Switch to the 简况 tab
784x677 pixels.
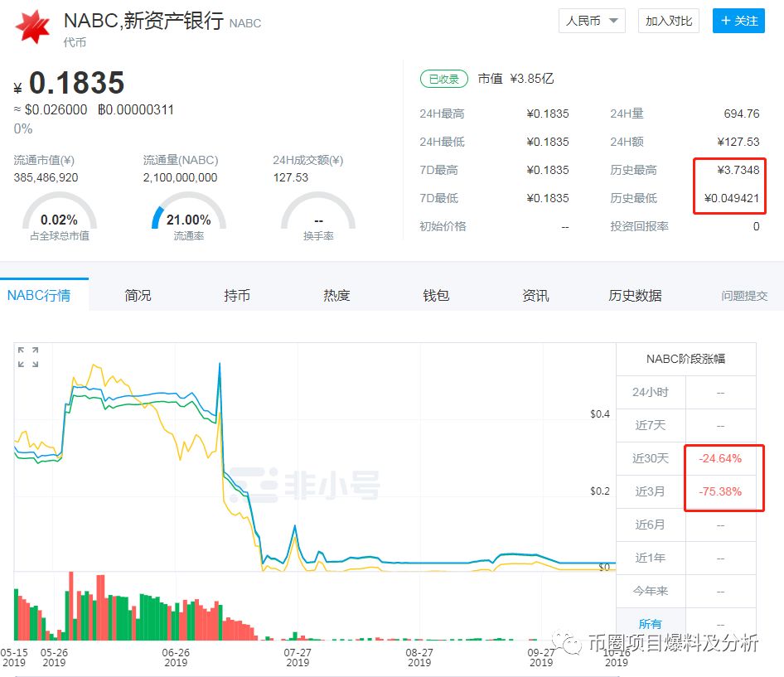click(138, 296)
